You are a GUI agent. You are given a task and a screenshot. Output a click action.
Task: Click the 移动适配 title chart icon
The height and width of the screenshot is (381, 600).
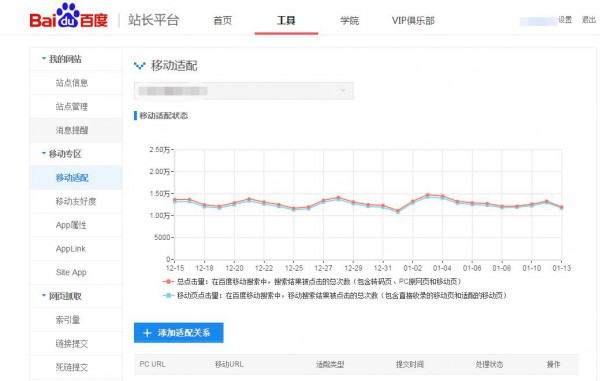(140, 66)
